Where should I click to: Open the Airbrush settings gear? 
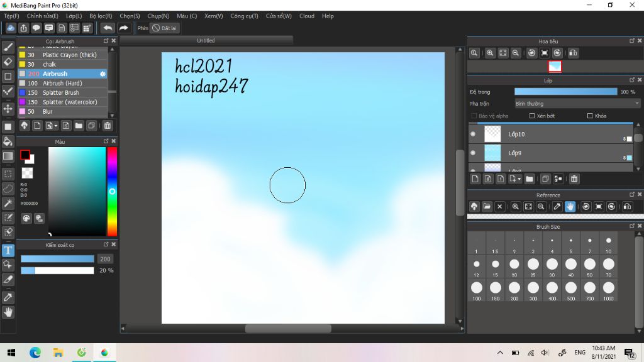click(103, 74)
